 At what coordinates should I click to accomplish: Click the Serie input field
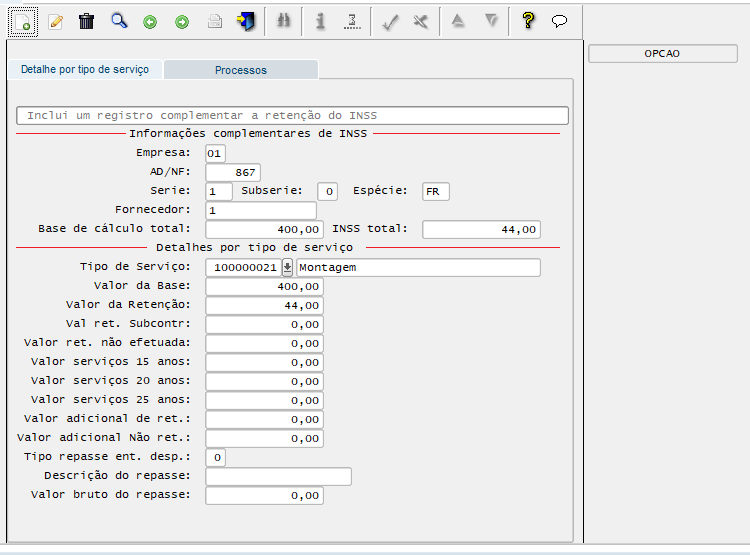click(x=219, y=191)
